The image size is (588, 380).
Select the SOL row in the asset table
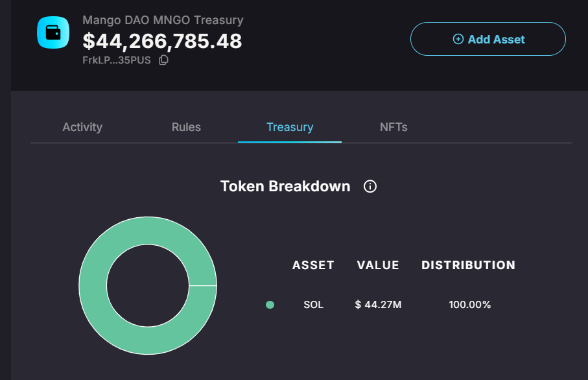(x=313, y=305)
